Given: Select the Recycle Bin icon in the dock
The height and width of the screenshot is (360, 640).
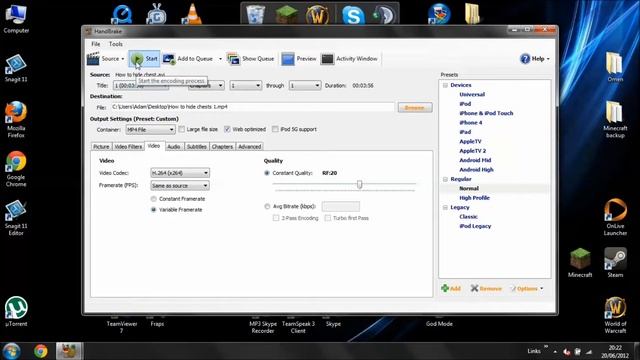Looking at the screenshot, I should tap(256, 15).
